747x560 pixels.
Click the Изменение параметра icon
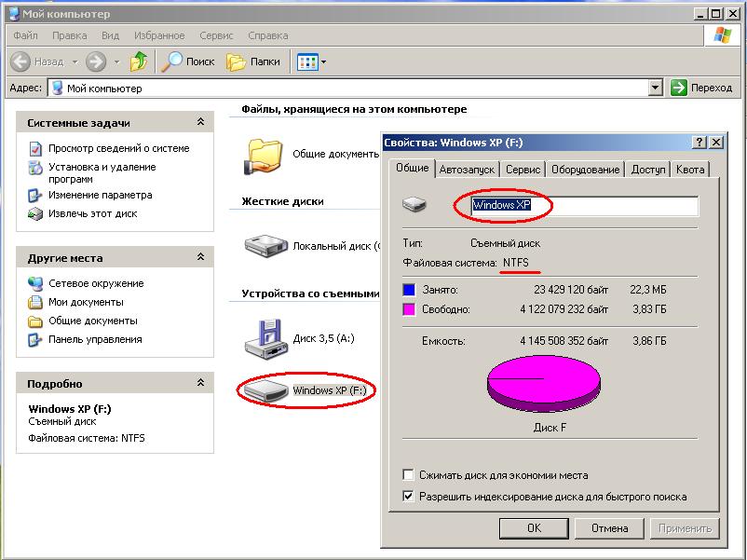click(35, 196)
